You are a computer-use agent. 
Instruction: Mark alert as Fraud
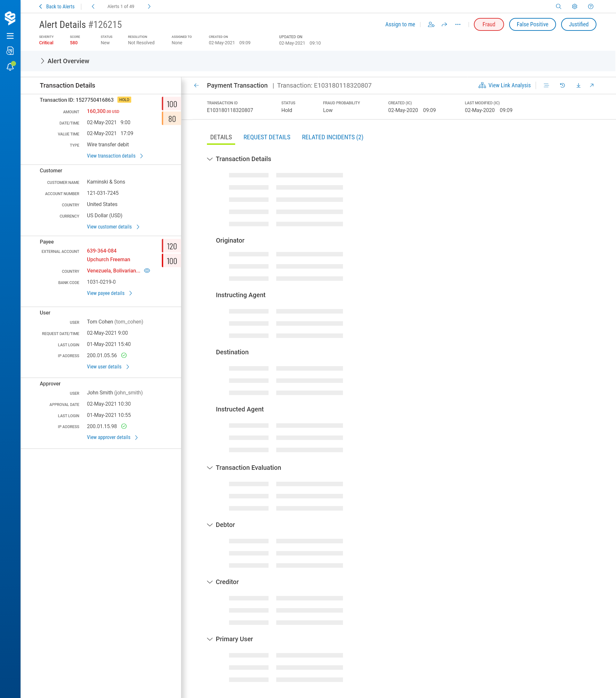click(x=488, y=25)
